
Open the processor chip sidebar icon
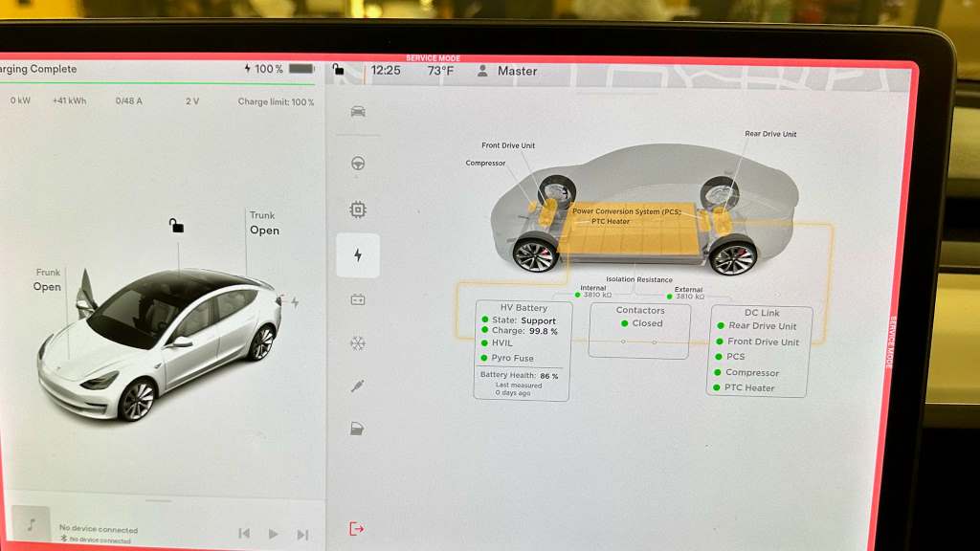click(x=358, y=209)
